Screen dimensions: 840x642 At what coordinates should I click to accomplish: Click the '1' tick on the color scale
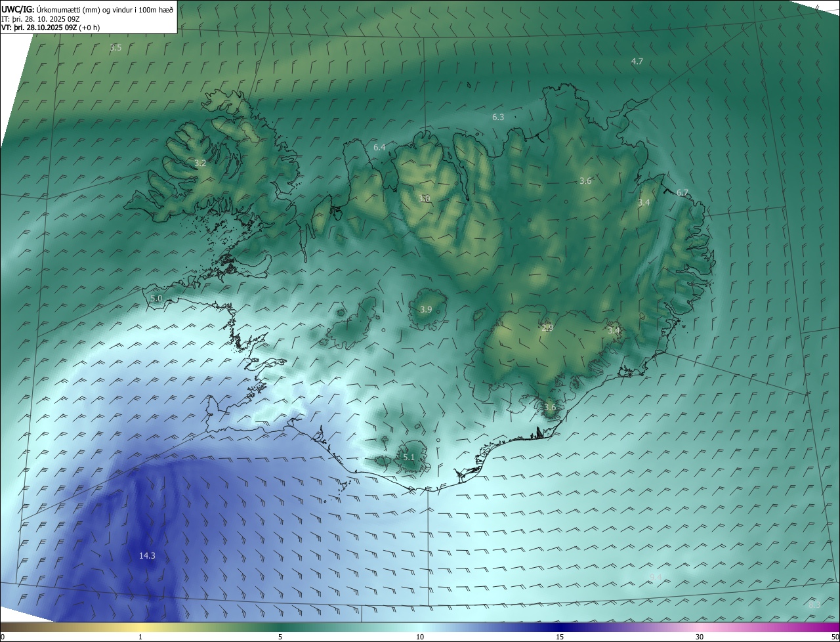tap(140, 637)
